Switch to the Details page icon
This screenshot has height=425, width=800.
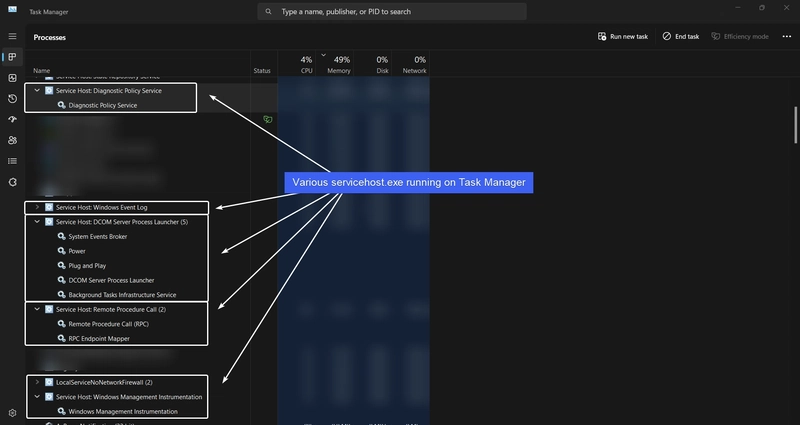(12, 161)
